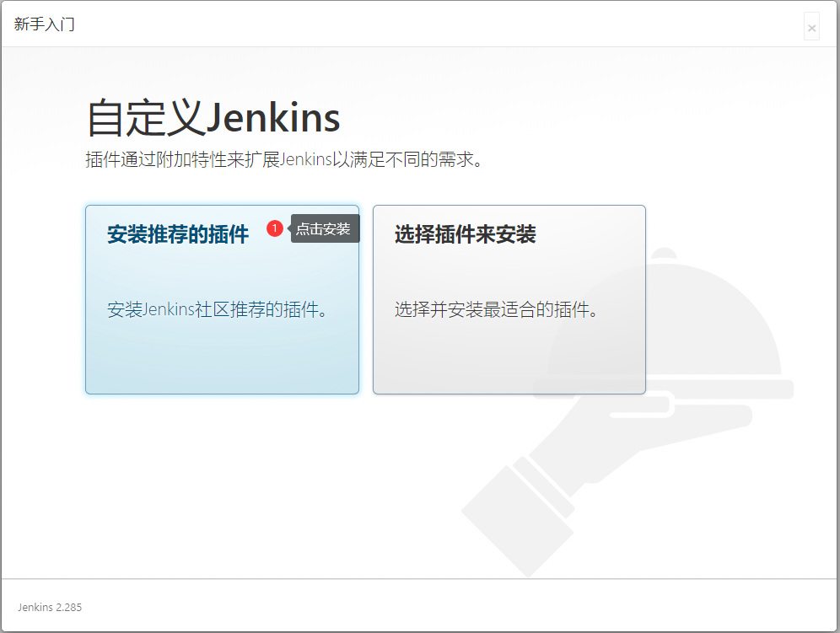
Task: Click the 自定义Jenkins heading
Action: point(213,118)
